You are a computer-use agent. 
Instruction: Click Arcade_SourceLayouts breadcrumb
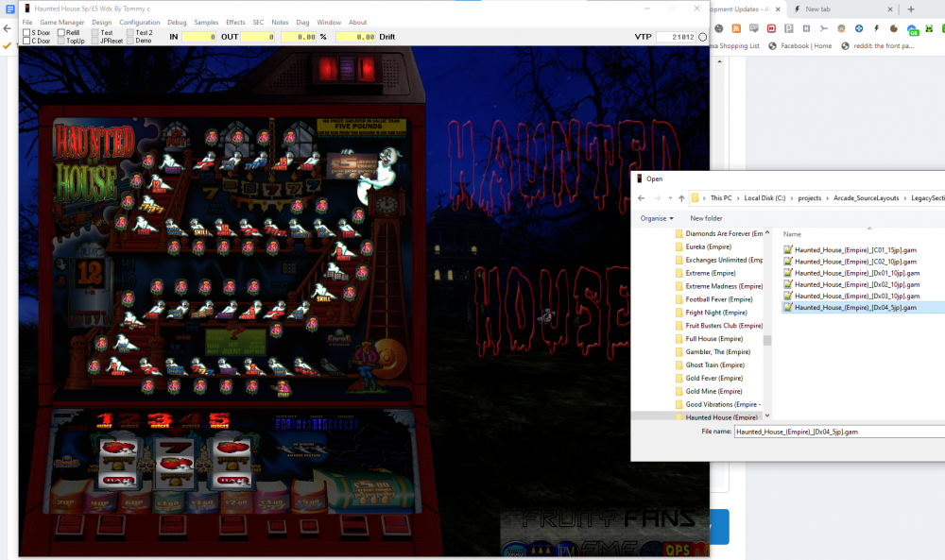click(x=866, y=198)
